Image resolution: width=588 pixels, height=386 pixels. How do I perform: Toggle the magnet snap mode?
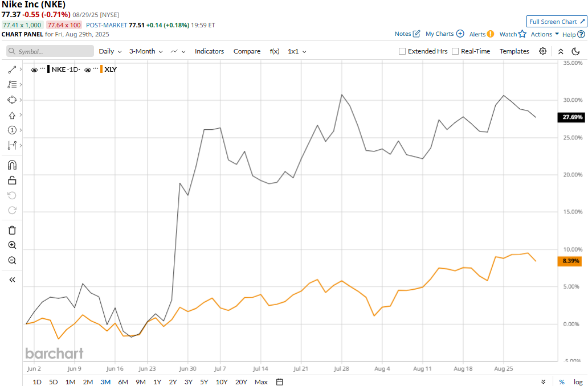[12, 165]
